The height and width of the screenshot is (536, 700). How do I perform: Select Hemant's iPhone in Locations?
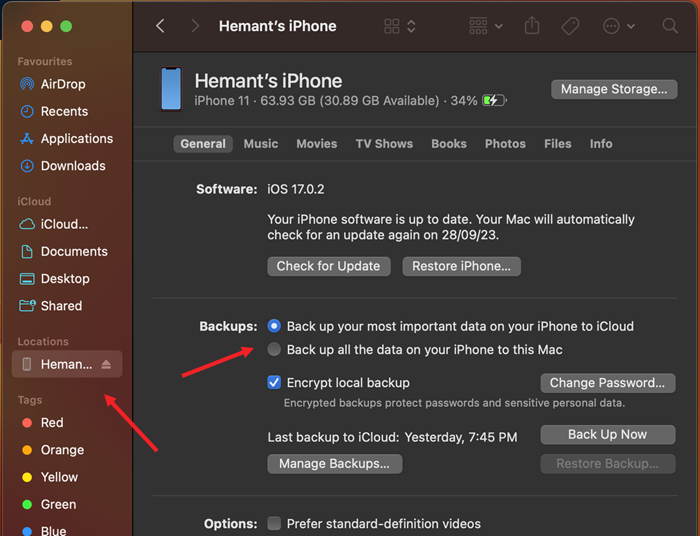tap(67, 364)
